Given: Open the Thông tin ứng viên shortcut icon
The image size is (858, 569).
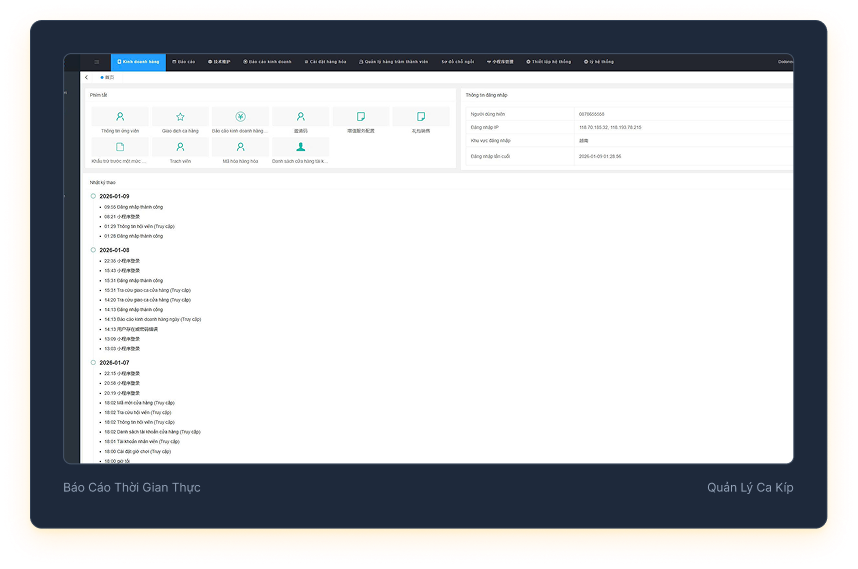Looking at the screenshot, I should pos(120,118).
